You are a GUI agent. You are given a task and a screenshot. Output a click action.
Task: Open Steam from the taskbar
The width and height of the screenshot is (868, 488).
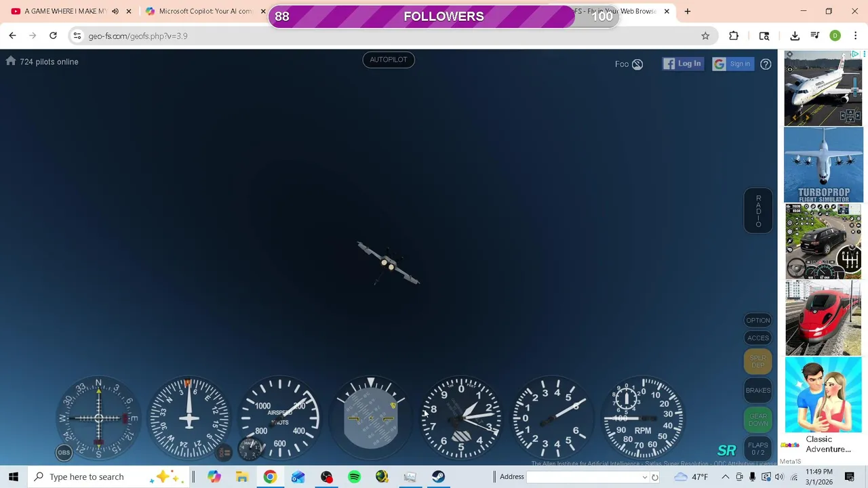(x=438, y=476)
